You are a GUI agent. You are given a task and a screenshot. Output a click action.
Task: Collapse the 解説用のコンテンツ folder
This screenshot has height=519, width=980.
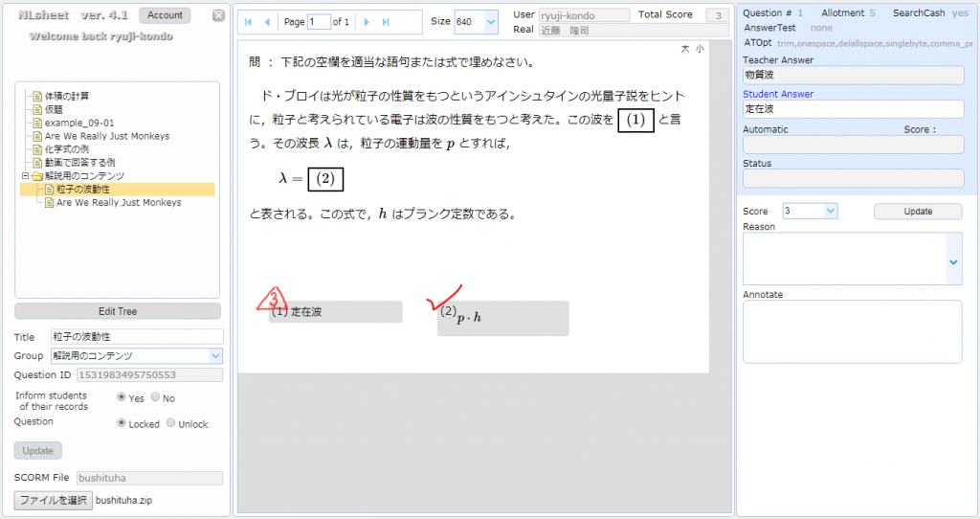coord(26,176)
